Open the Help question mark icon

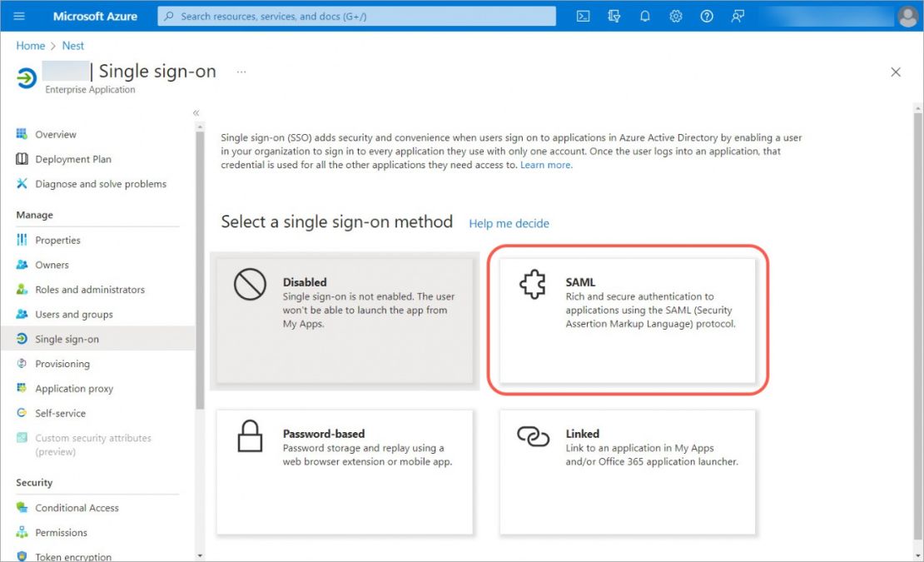tap(707, 16)
